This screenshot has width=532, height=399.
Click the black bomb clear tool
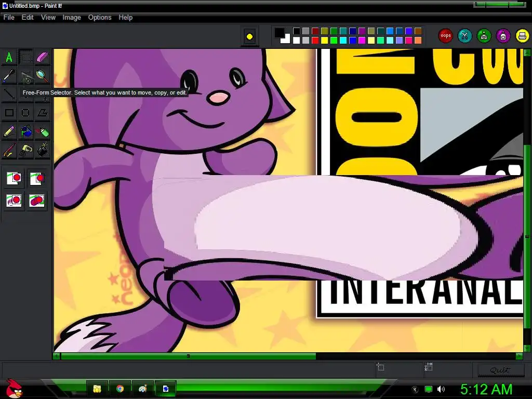pyautogui.click(x=43, y=150)
